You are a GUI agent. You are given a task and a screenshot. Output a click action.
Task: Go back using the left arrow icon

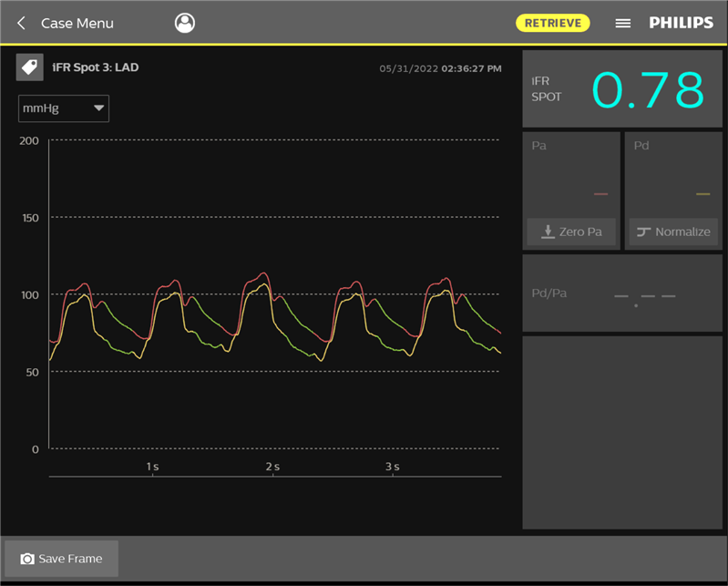[21, 23]
